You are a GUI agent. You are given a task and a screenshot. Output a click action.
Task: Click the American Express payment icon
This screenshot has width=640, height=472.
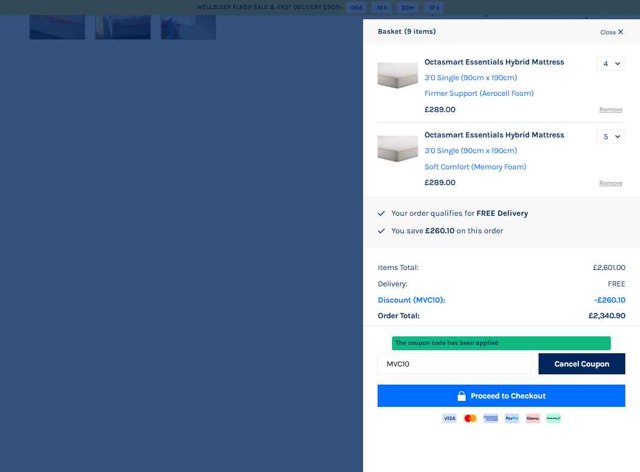point(491,418)
